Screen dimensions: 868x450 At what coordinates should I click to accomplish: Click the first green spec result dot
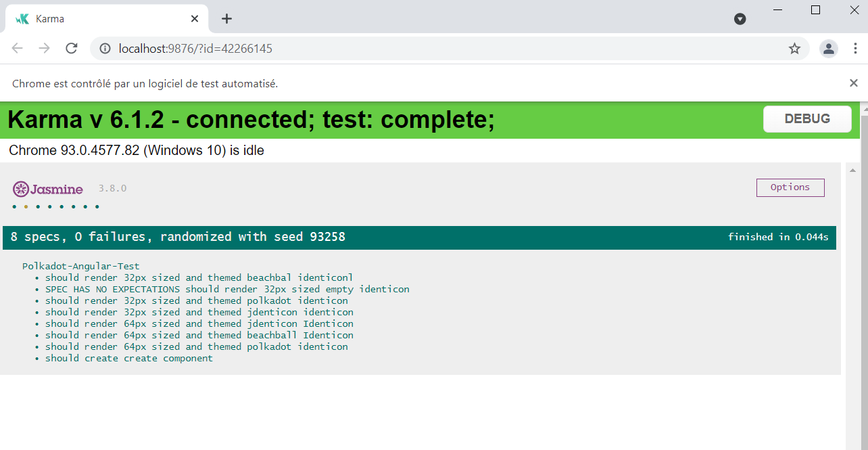[14, 206]
